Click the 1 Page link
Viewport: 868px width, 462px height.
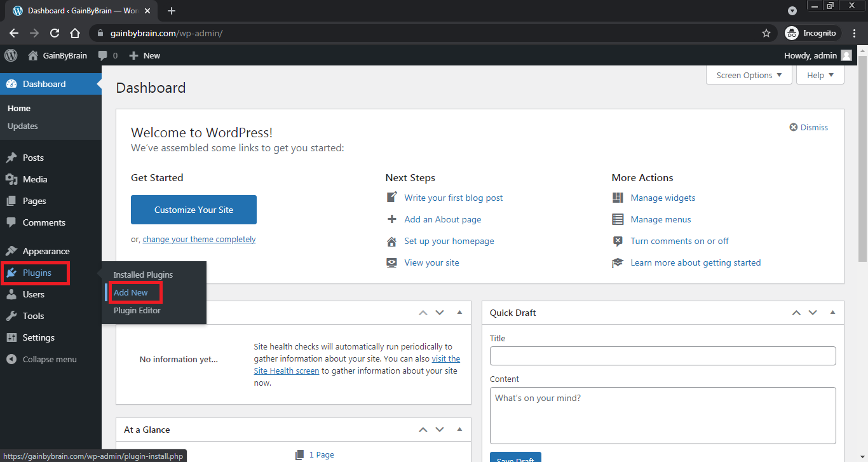click(322, 455)
